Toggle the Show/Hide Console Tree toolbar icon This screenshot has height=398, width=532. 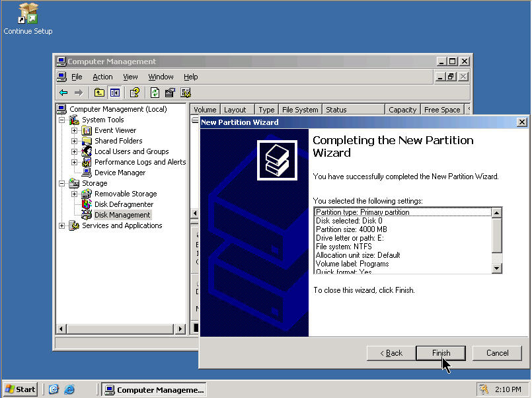tap(115, 93)
